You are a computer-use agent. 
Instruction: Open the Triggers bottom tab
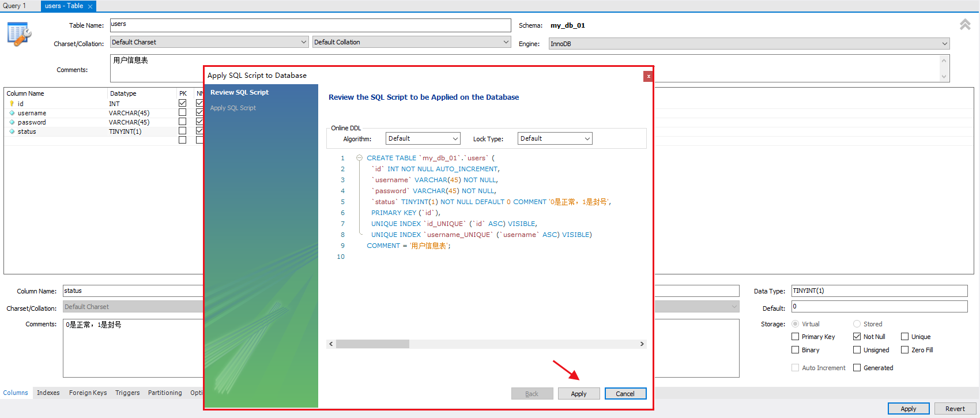[x=127, y=393]
